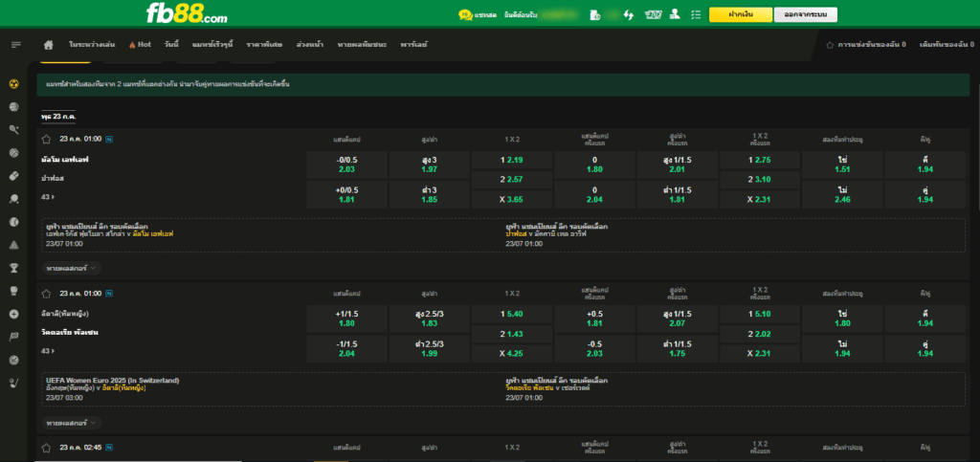Image resolution: width=980 pixels, height=462 pixels.
Task: Open the วันนี้ today tab
Action: point(171,44)
